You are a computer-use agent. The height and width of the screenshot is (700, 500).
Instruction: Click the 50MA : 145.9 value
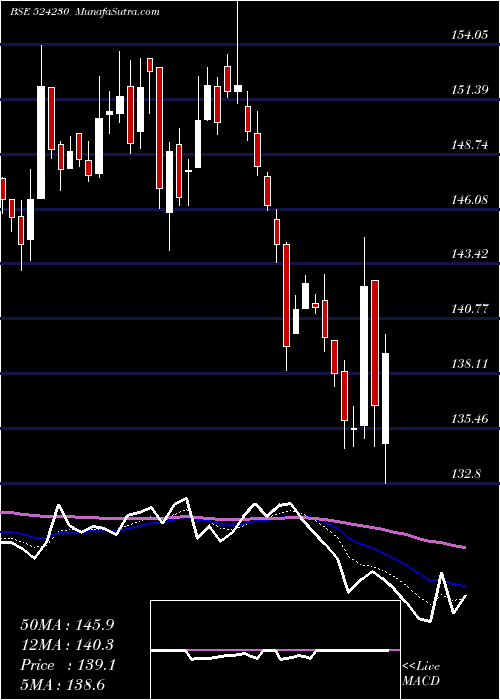(x=67, y=625)
